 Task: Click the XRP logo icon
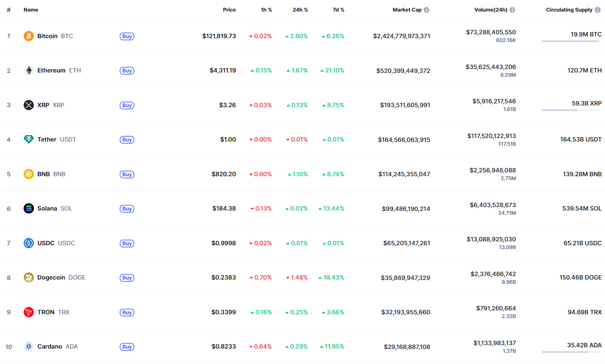pos(29,105)
